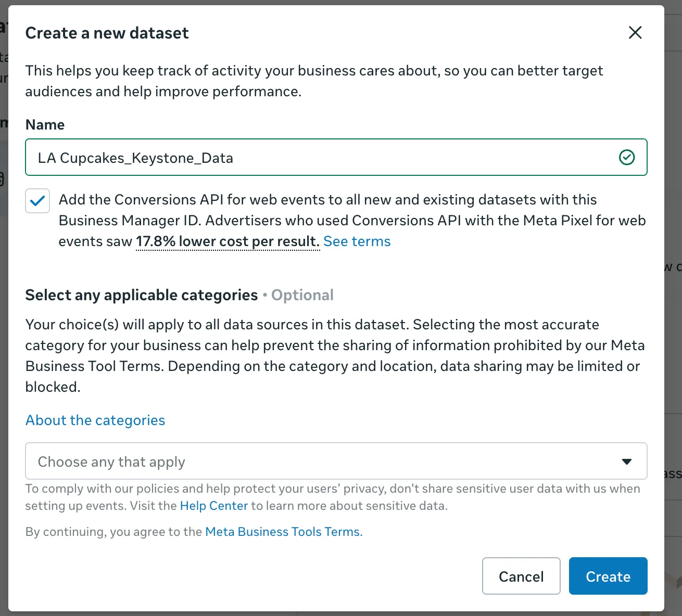This screenshot has width=682, height=616.
Task: Cancel the dataset creation
Action: click(x=521, y=576)
